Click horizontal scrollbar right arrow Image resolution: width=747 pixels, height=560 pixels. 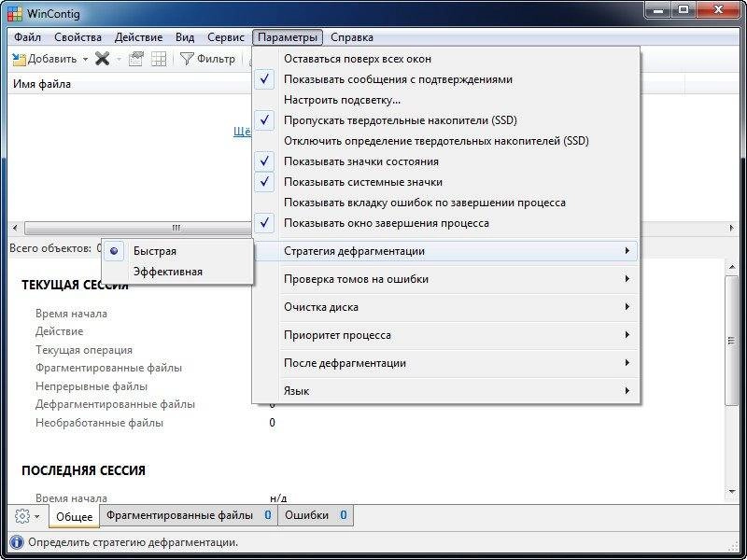pos(732,228)
